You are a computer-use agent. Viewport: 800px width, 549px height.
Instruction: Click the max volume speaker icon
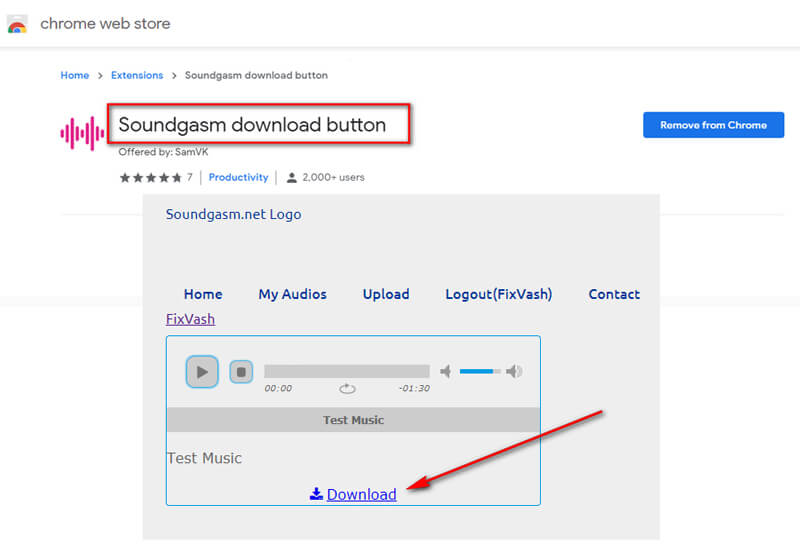pos(514,371)
